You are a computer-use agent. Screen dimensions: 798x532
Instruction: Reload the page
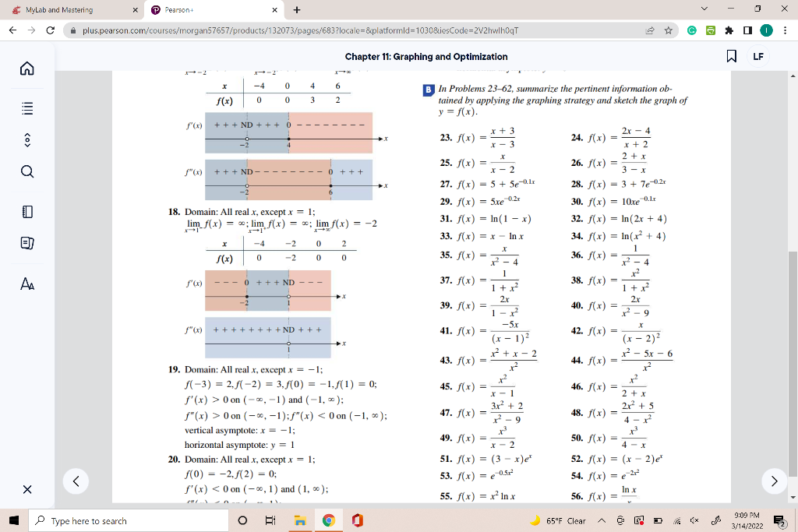click(50, 30)
